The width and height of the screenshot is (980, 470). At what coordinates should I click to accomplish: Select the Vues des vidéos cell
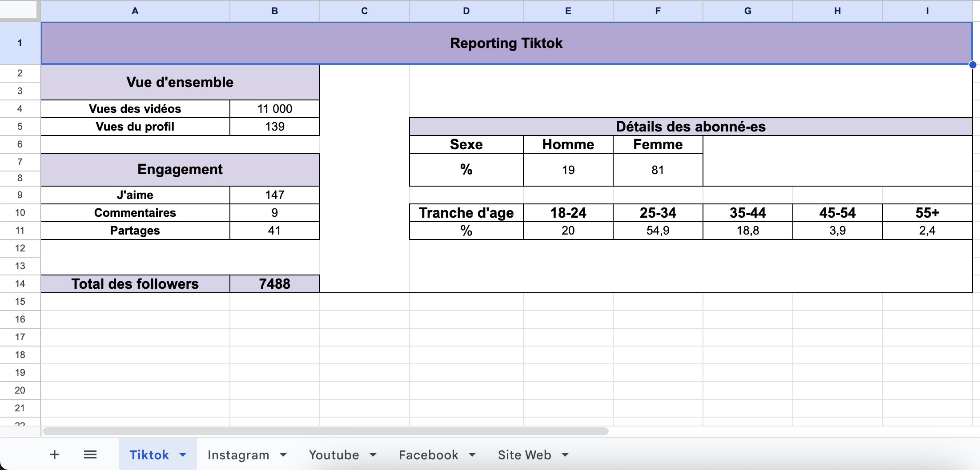pyautogui.click(x=135, y=109)
